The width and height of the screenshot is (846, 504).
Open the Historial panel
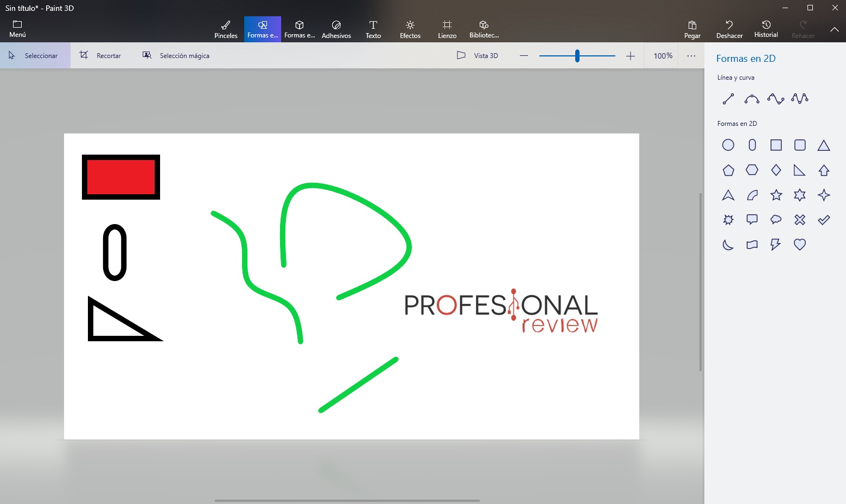(x=766, y=28)
